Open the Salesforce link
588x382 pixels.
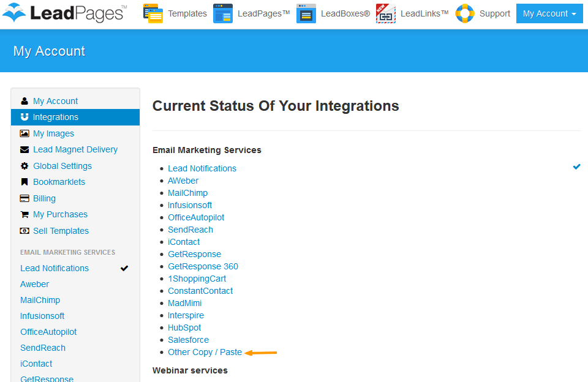[x=188, y=340]
